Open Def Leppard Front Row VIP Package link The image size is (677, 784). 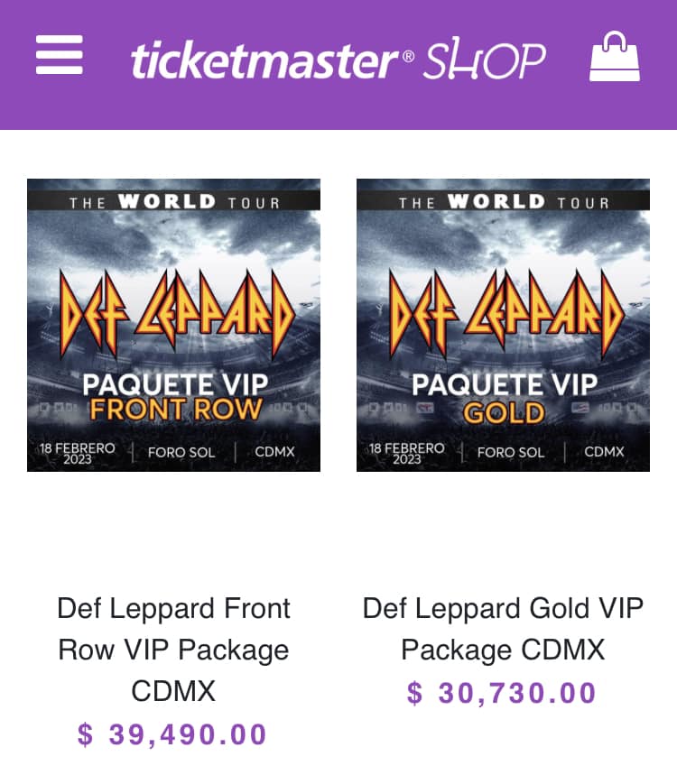174,650
